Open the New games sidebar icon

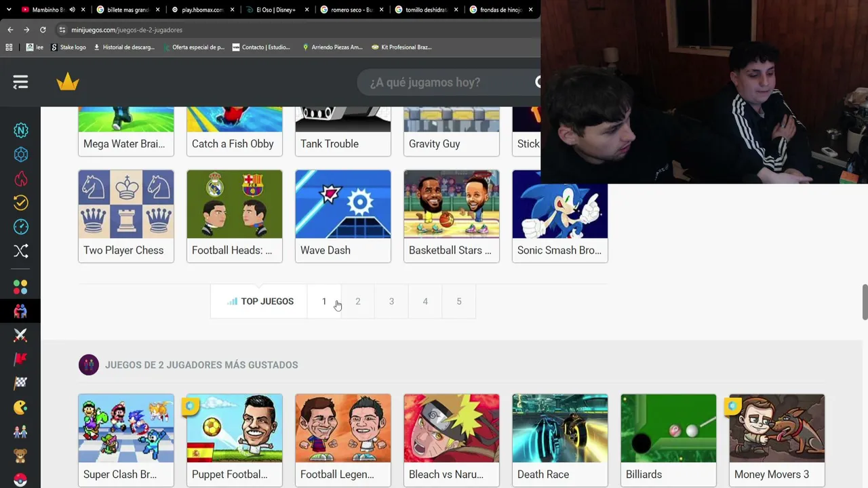[x=21, y=130]
